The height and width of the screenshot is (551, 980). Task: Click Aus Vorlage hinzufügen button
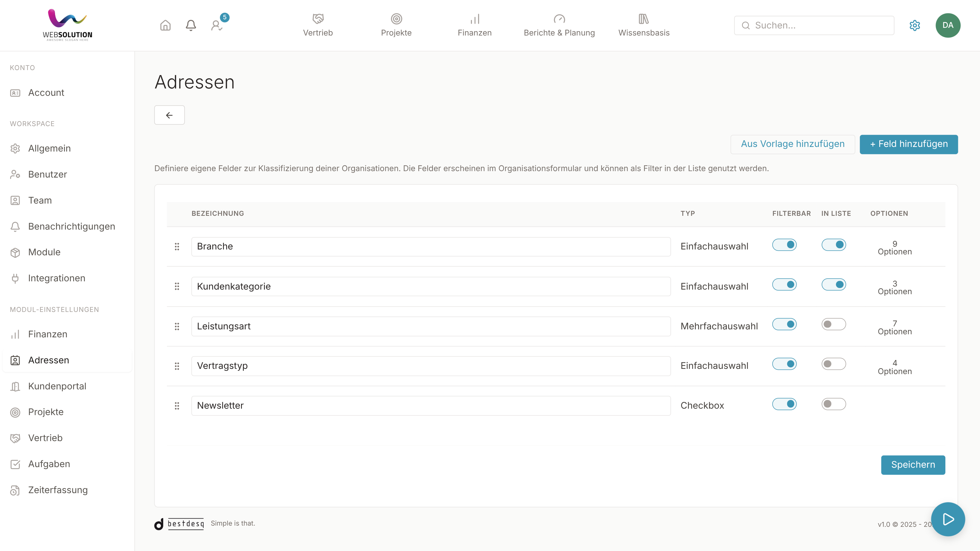click(x=793, y=144)
